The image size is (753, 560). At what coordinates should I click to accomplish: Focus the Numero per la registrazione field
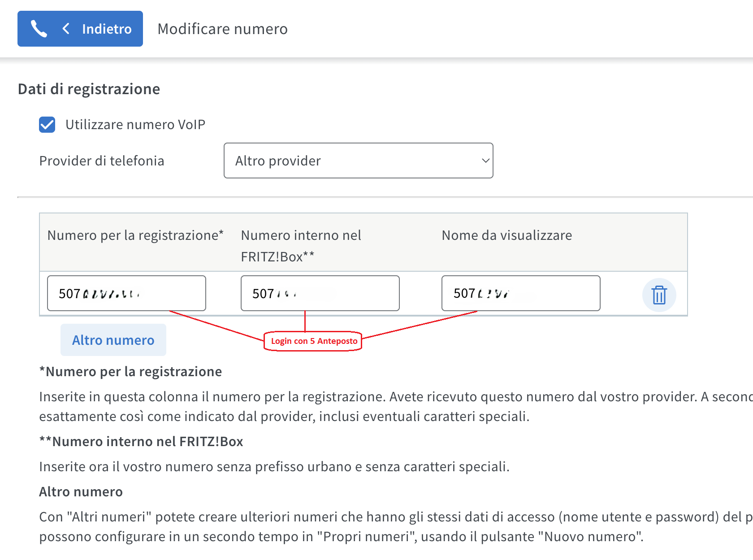coord(126,293)
